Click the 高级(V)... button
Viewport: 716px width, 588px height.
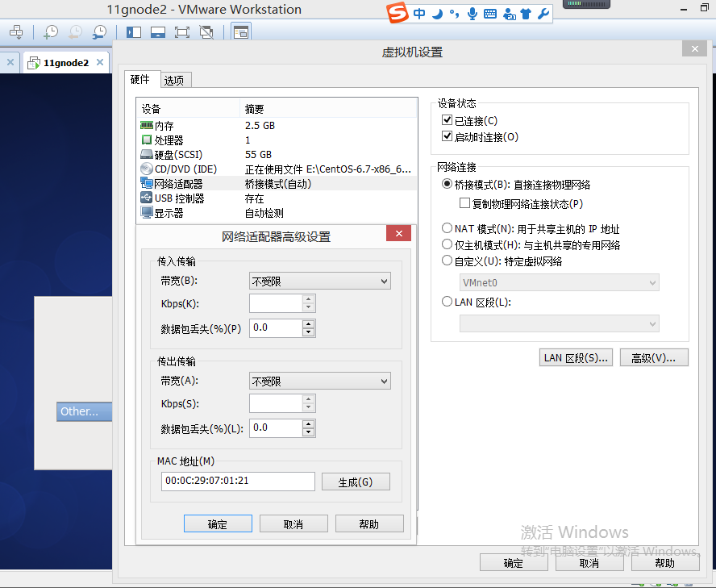point(654,358)
